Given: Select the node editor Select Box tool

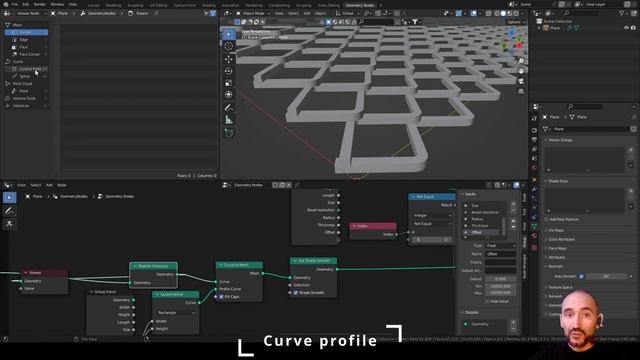Looking at the screenshot, I should [x=9, y=198].
